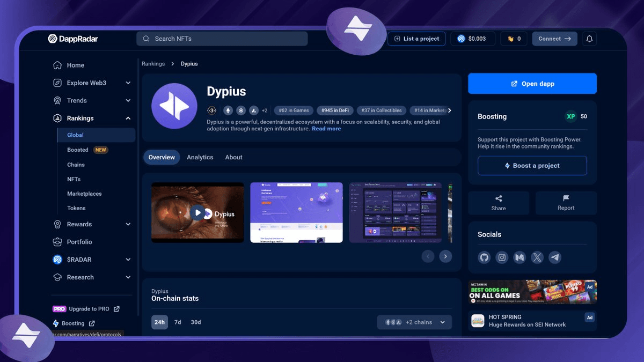This screenshot has width=644, height=362.
Task: Open the Dypius website screenshot thumbnail
Action: [x=296, y=213]
